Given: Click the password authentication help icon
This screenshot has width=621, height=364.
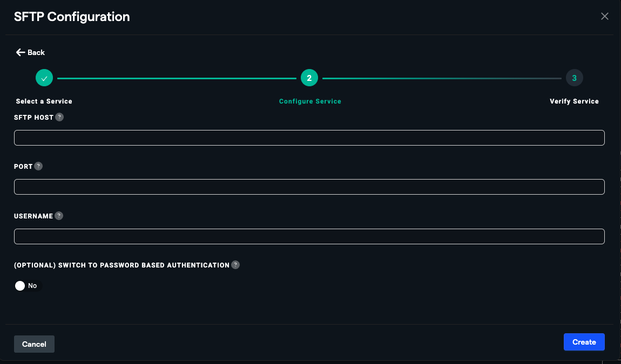Looking at the screenshot, I should [235, 265].
